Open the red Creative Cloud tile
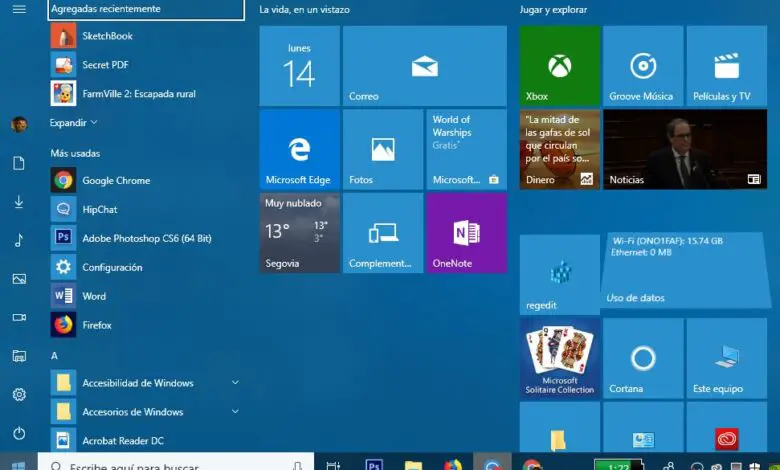Image resolution: width=780 pixels, height=470 pixels. (x=727, y=428)
